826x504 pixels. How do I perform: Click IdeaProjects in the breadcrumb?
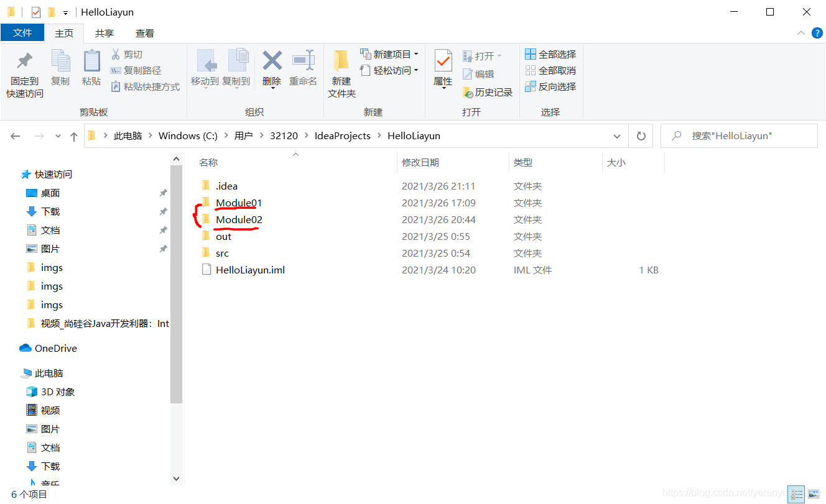tap(343, 136)
